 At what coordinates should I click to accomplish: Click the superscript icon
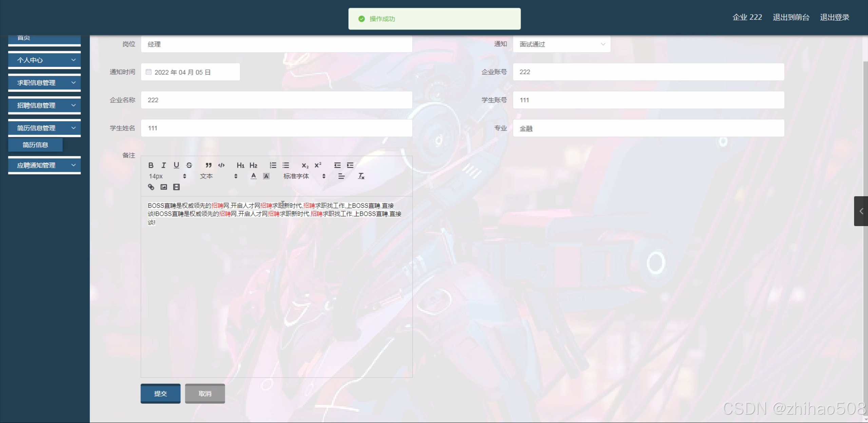[318, 165]
